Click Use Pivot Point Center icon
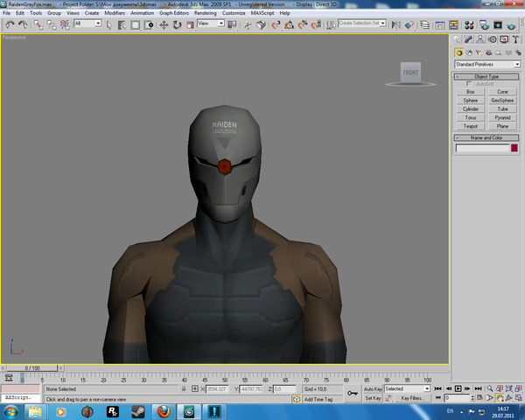This screenshot has height=420, width=525. pos(232,25)
